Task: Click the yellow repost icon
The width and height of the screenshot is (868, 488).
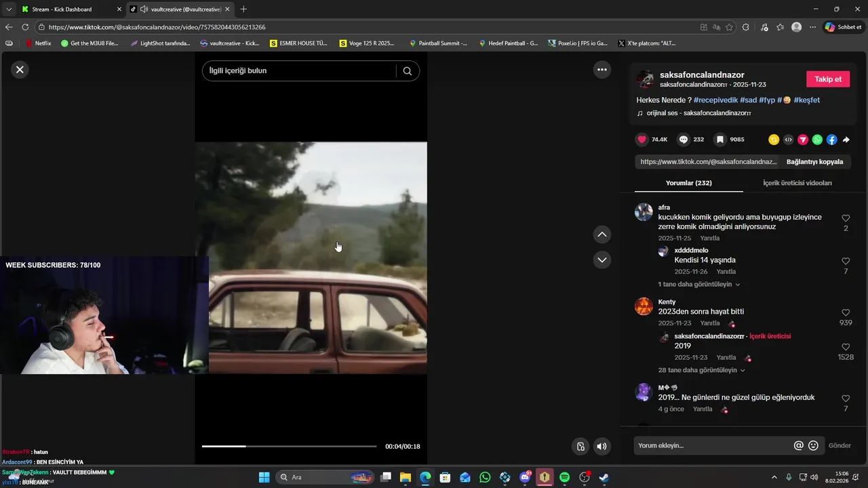Action: (774, 140)
